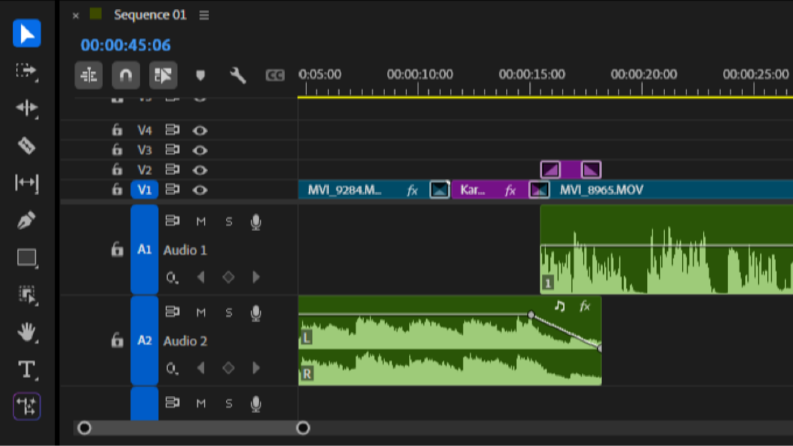
Task: Open Audio 2 show keyframes menu
Action: [x=172, y=369]
